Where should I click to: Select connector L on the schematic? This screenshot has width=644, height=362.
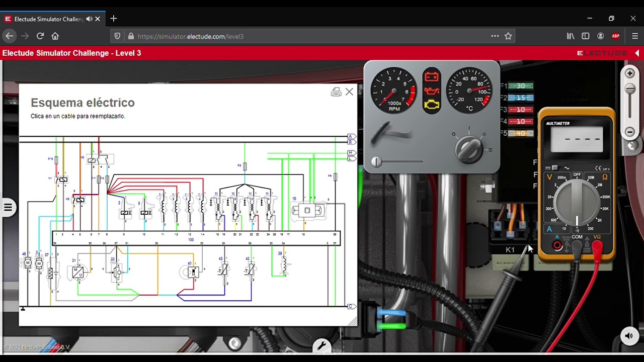(x=352, y=158)
